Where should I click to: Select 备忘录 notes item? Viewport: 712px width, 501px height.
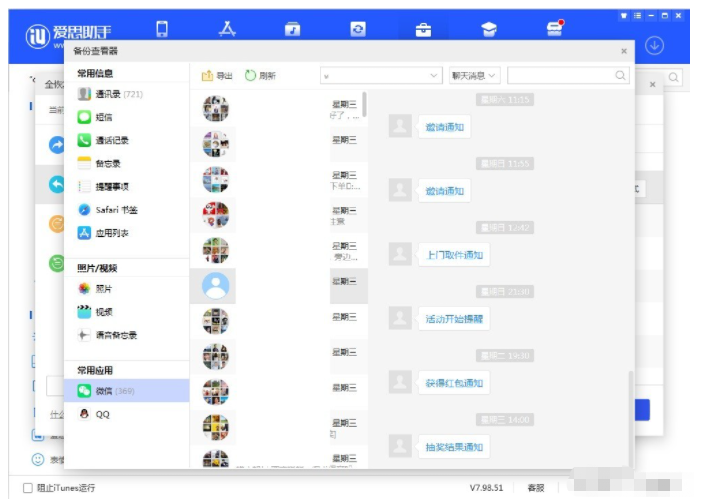point(107,163)
